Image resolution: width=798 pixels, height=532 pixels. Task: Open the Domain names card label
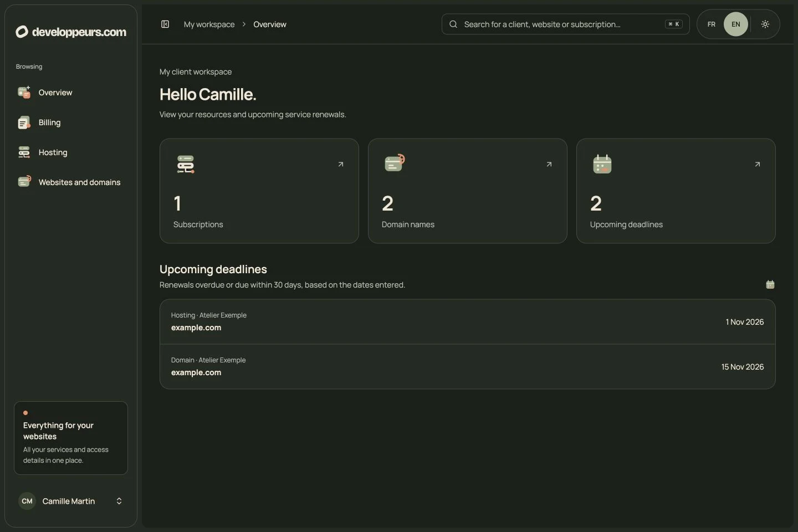click(408, 224)
